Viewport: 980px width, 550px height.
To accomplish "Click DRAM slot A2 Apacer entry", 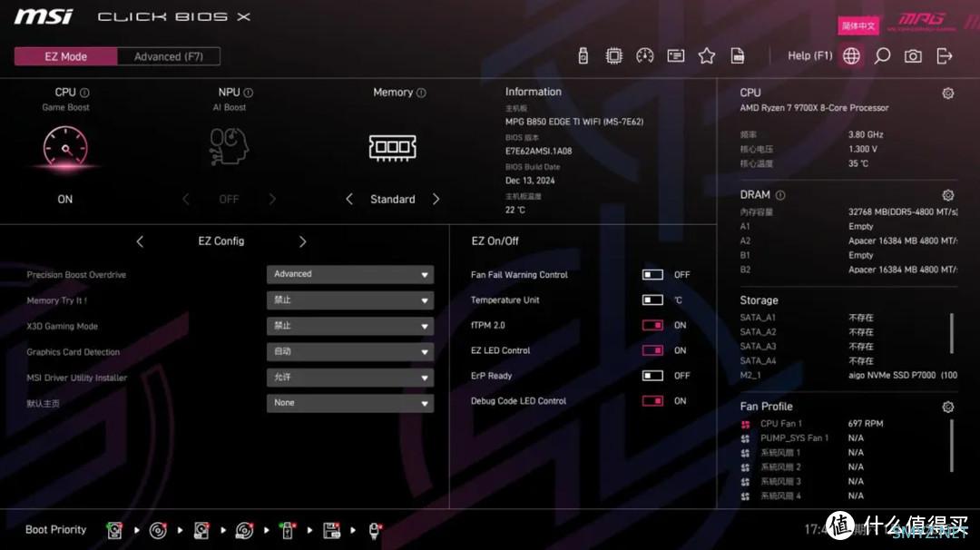I will [848, 241].
